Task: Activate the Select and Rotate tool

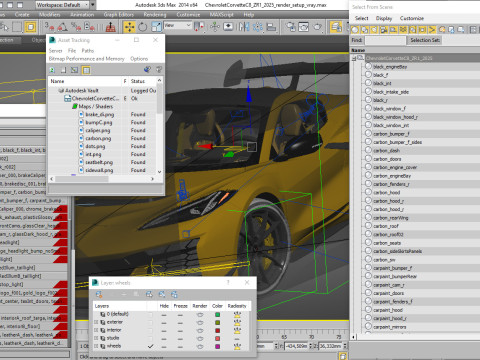Action: (x=143, y=27)
